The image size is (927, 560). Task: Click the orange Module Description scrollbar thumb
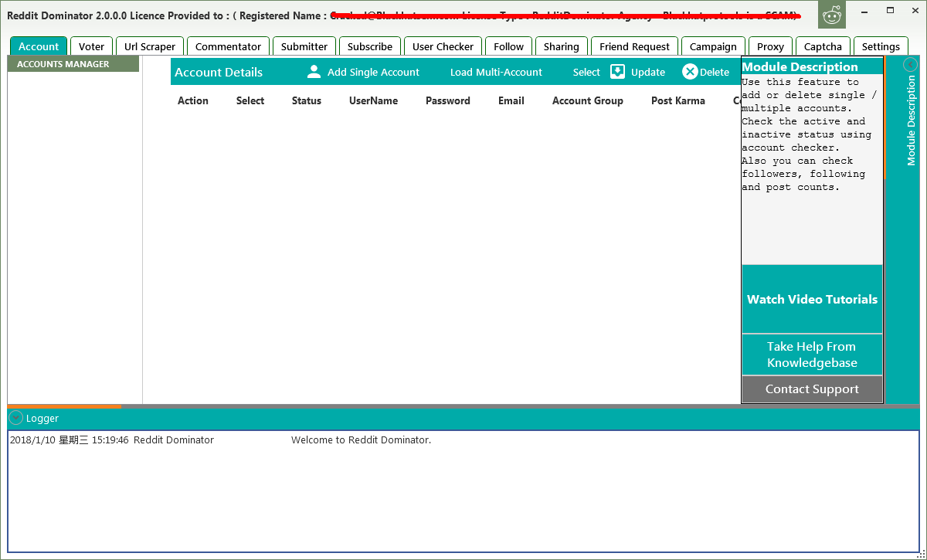point(885,118)
